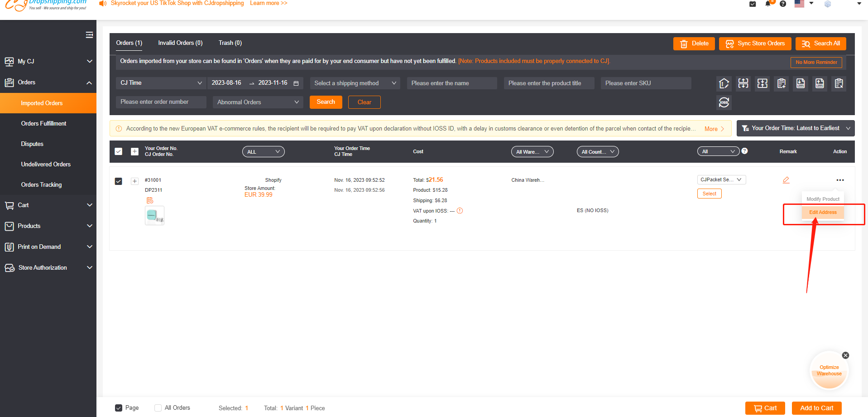Choose Edit Address from the context menu
The width and height of the screenshot is (868, 417).
point(822,212)
